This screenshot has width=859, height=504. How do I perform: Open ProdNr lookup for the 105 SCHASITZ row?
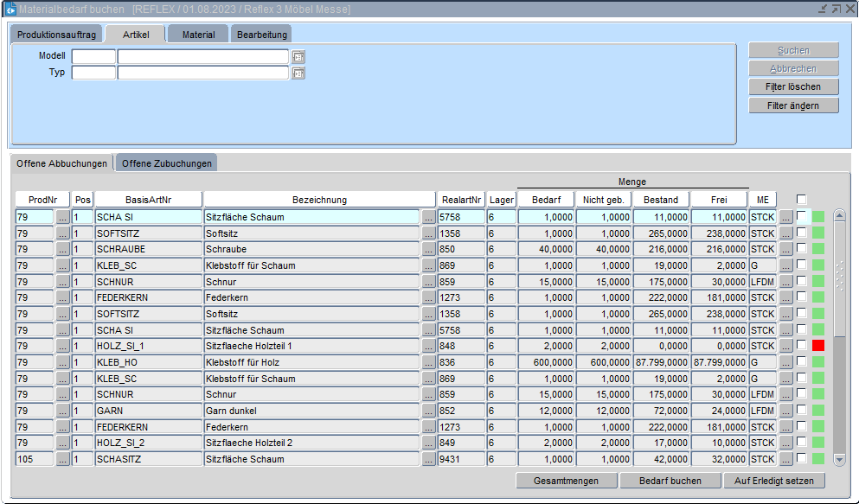point(62,459)
